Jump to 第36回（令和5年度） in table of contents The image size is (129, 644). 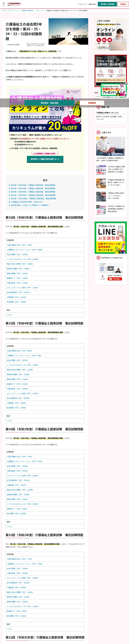(33, 185)
